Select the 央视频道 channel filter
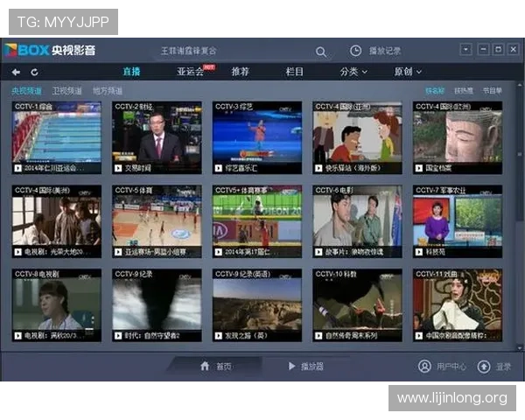This screenshot has height=420, width=525. tap(26, 91)
